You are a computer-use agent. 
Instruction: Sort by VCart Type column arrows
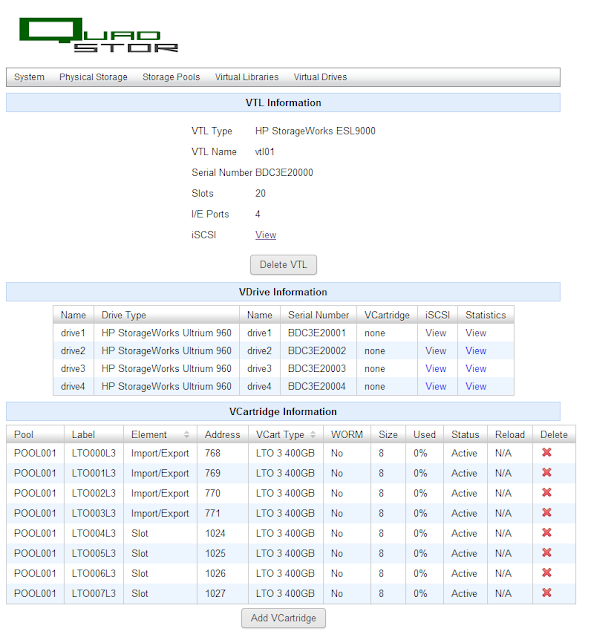(x=313, y=435)
